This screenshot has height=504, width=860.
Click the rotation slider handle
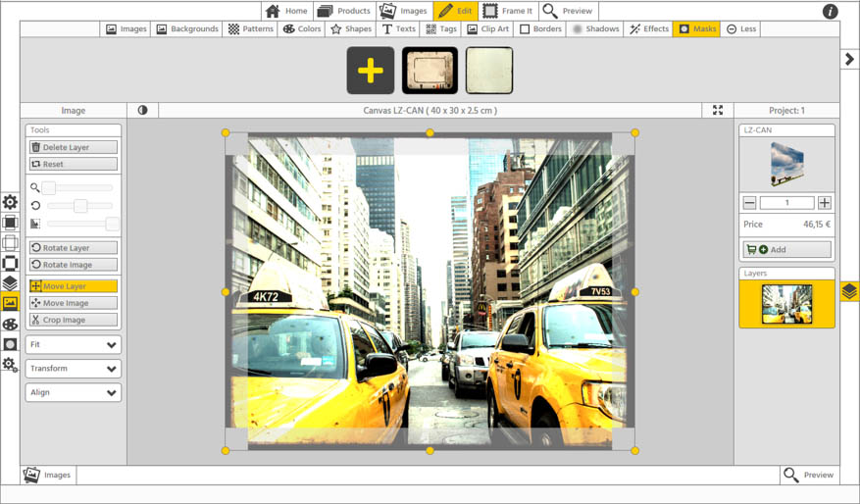[80, 206]
